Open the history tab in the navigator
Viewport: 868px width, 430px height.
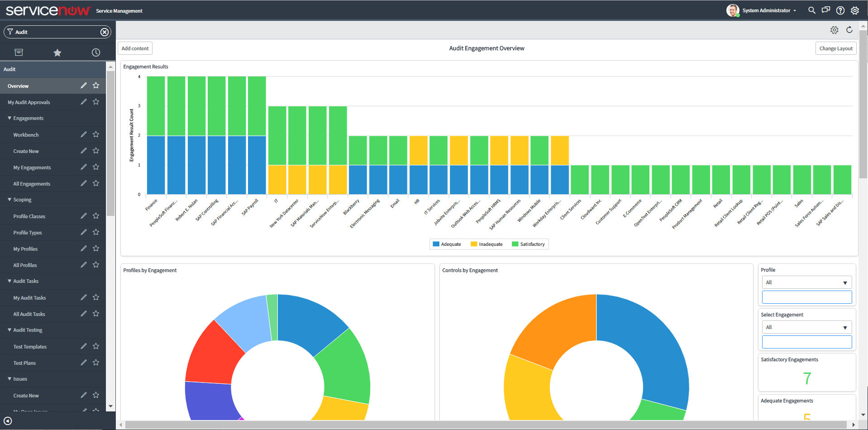[x=95, y=52]
